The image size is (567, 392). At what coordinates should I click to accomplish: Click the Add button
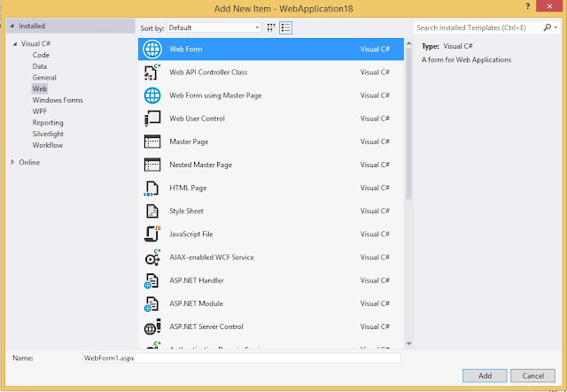click(x=485, y=376)
